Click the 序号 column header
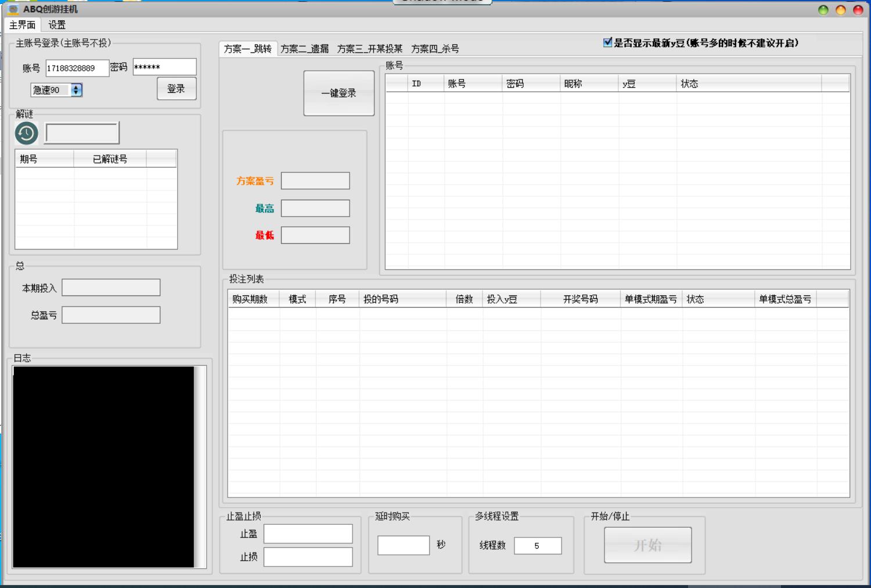This screenshot has height=588, width=871. pos(337,299)
